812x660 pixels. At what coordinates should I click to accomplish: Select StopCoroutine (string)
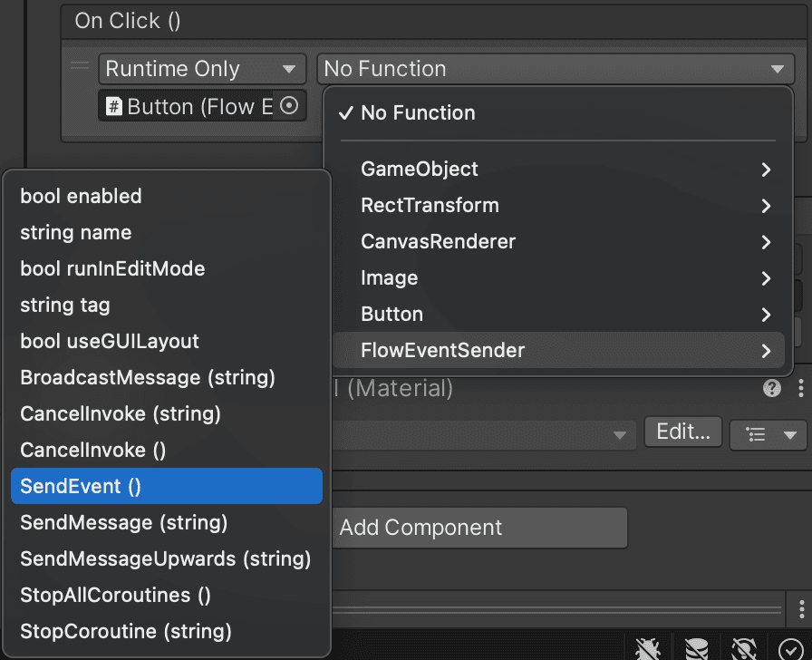tap(167, 632)
